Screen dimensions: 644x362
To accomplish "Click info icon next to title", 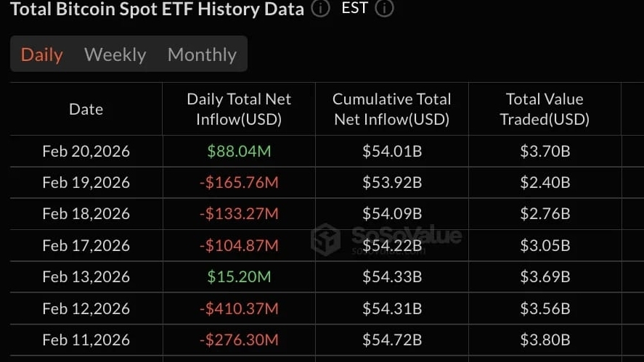I will [319, 9].
